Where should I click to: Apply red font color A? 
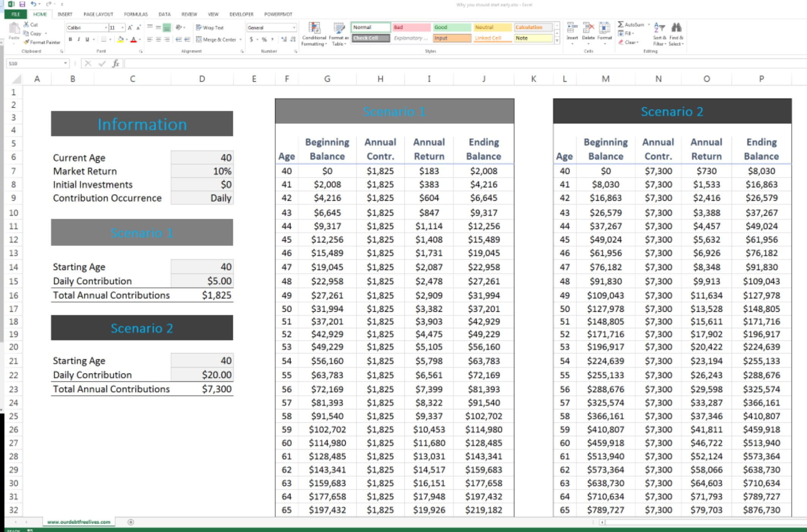click(x=134, y=39)
